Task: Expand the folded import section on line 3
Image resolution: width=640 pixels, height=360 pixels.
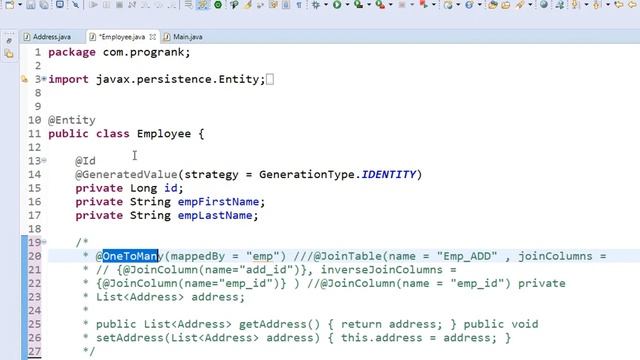Action: [x=44, y=79]
